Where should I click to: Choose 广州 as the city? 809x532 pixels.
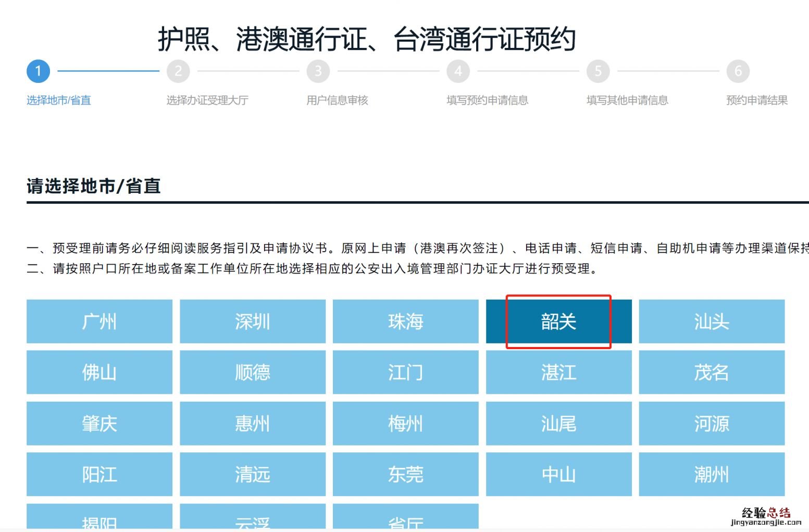[x=99, y=321]
